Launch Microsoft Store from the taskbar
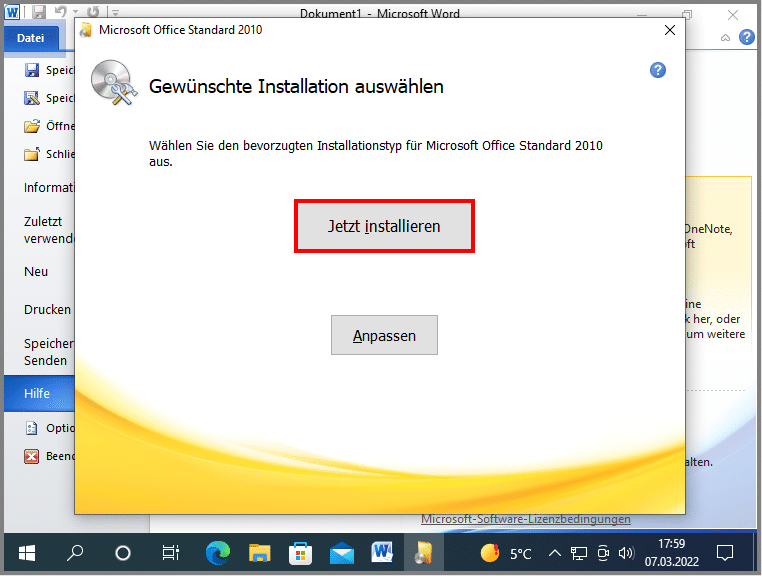 coord(300,552)
